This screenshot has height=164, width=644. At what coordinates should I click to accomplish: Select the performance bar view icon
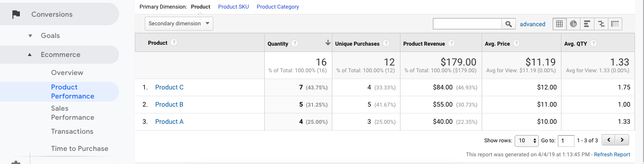pyautogui.click(x=587, y=24)
